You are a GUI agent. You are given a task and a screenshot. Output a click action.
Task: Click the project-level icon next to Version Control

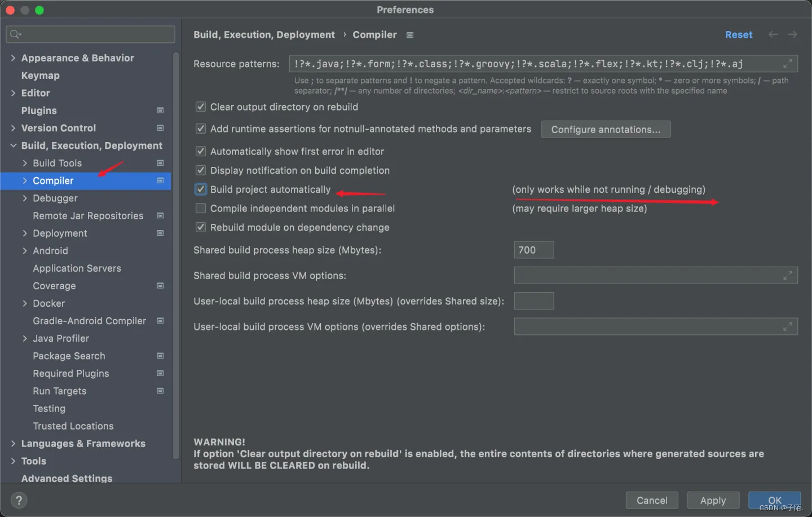pyautogui.click(x=160, y=128)
